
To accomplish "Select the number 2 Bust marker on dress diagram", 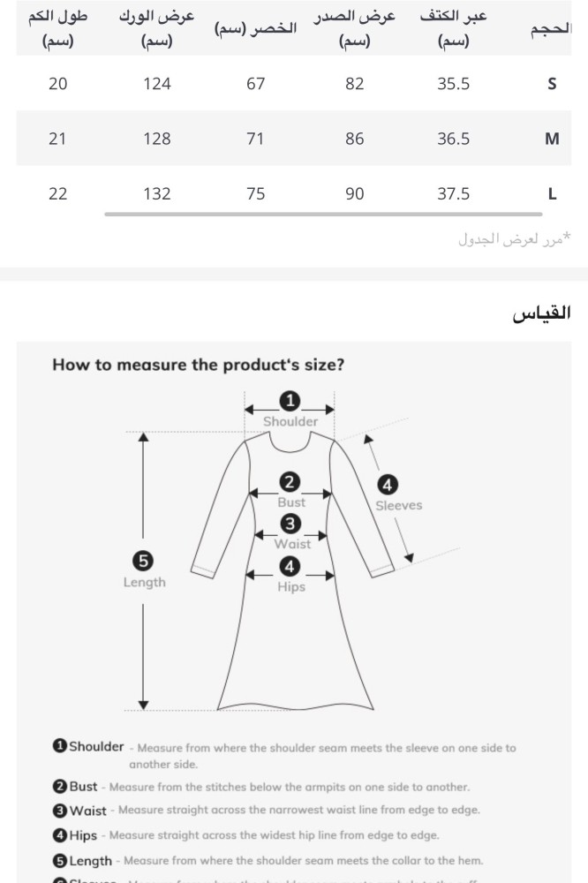I will [x=290, y=482].
